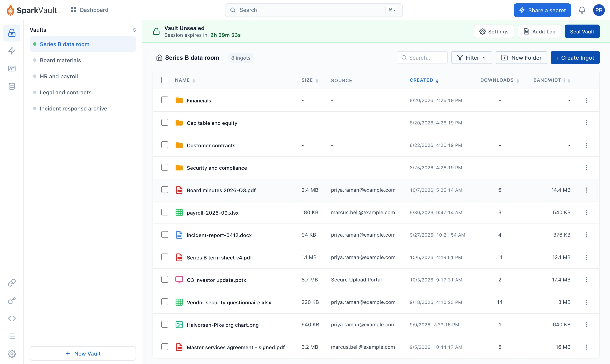This screenshot has width=610, height=364.
Task: Open the Filter dropdown
Action: click(471, 58)
